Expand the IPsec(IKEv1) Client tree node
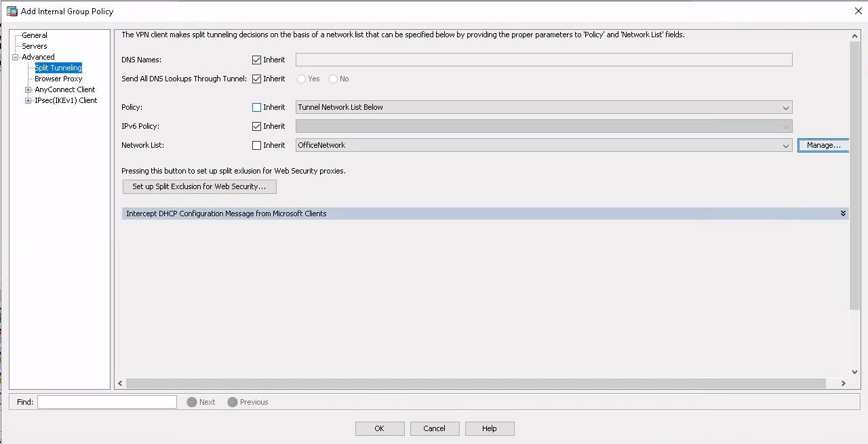Image resolution: width=868 pixels, height=444 pixels. point(27,100)
